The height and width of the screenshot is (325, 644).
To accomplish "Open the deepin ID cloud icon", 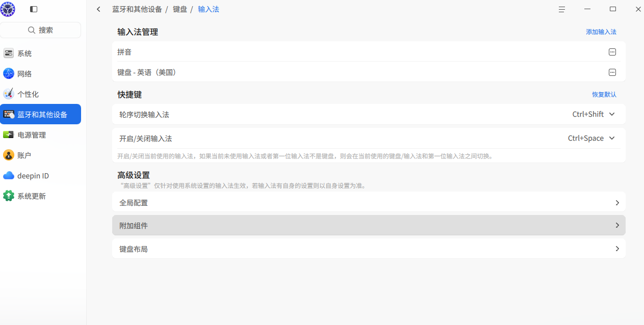I will click(9, 176).
